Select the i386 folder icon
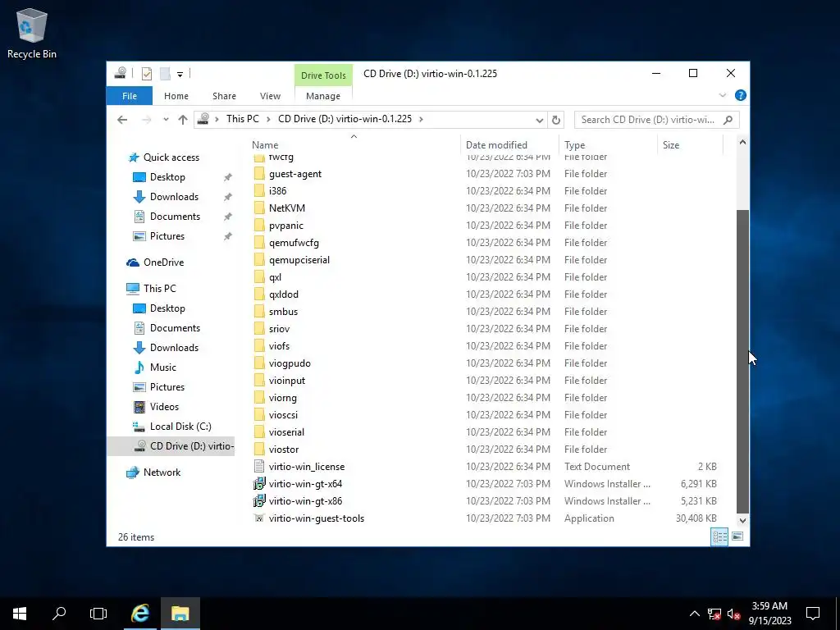This screenshot has width=840, height=630. click(x=259, y=190)
